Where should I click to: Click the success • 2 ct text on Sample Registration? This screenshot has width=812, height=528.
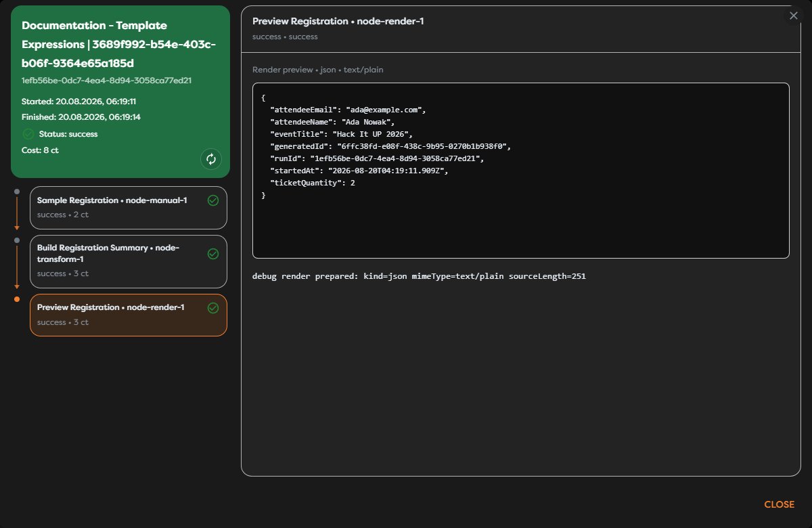pos(63,215)
